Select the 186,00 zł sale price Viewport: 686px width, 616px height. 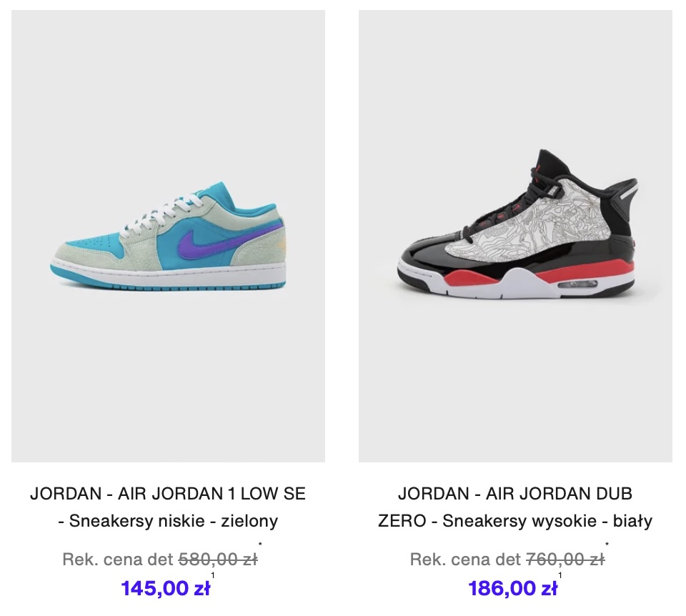[x=513, y=588]
